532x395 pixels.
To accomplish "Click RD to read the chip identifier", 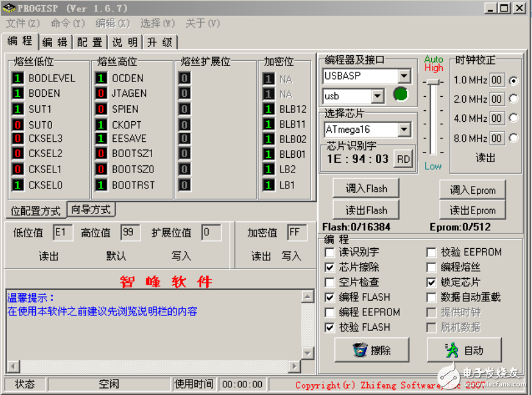I will click(403, 158).
